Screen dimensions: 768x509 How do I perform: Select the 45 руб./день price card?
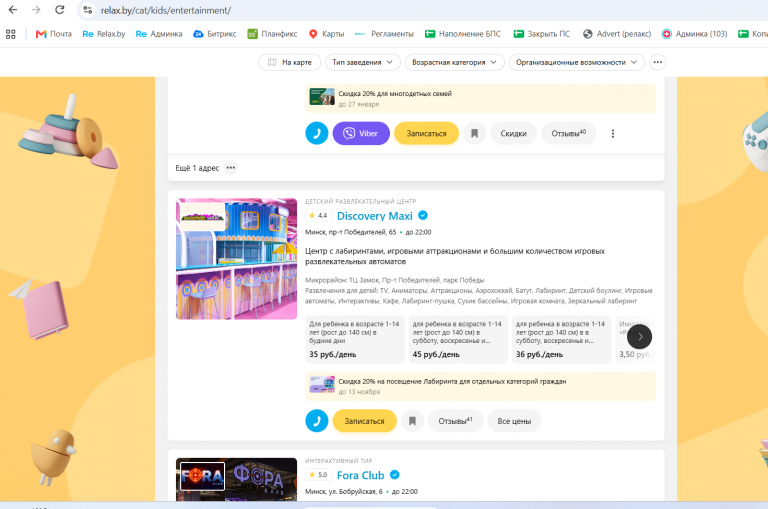coord(458,339)
